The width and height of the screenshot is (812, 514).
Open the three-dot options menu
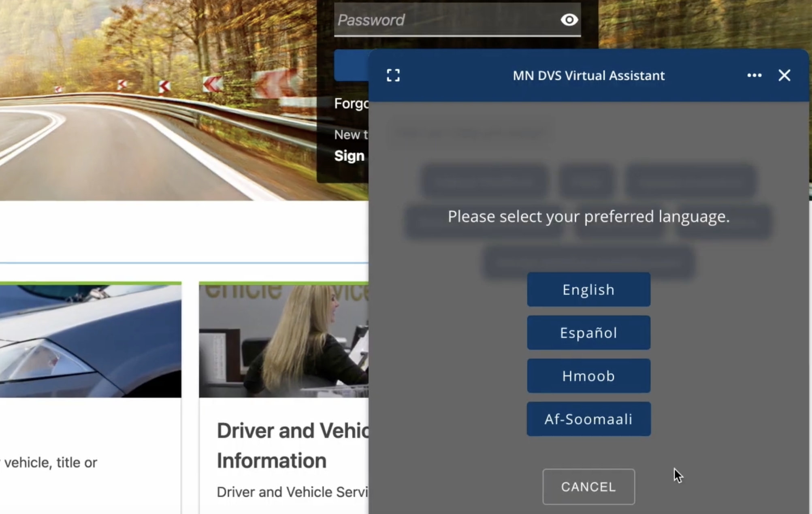tap(754, 75)
